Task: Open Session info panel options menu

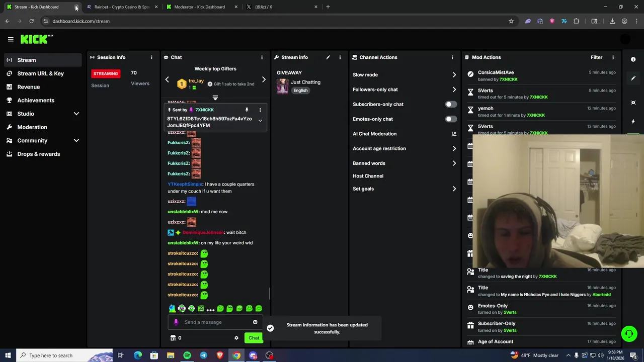Action: 151,57
